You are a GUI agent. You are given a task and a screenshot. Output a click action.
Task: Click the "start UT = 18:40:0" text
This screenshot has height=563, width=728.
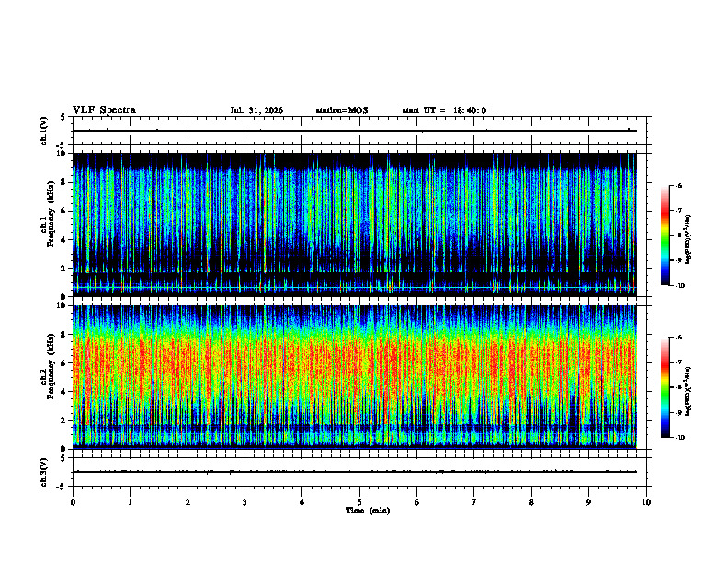click(444, 110)
